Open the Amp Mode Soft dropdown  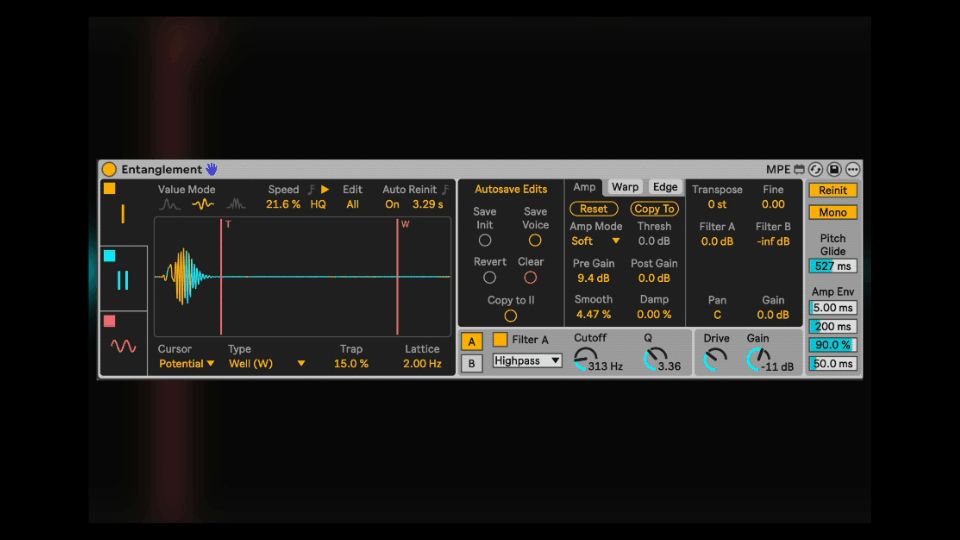pos(595,241)
